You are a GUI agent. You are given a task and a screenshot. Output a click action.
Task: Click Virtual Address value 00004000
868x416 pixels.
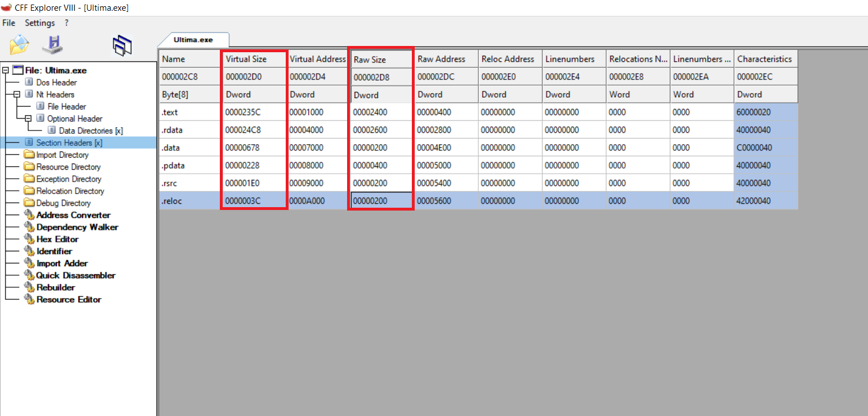(x=318, y=130)
